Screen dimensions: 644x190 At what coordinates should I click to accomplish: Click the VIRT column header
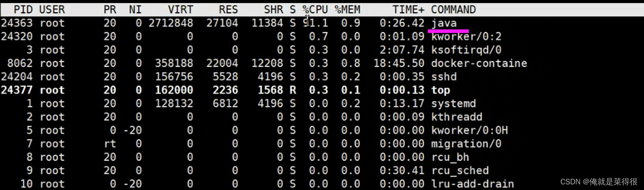pos(180,9)
